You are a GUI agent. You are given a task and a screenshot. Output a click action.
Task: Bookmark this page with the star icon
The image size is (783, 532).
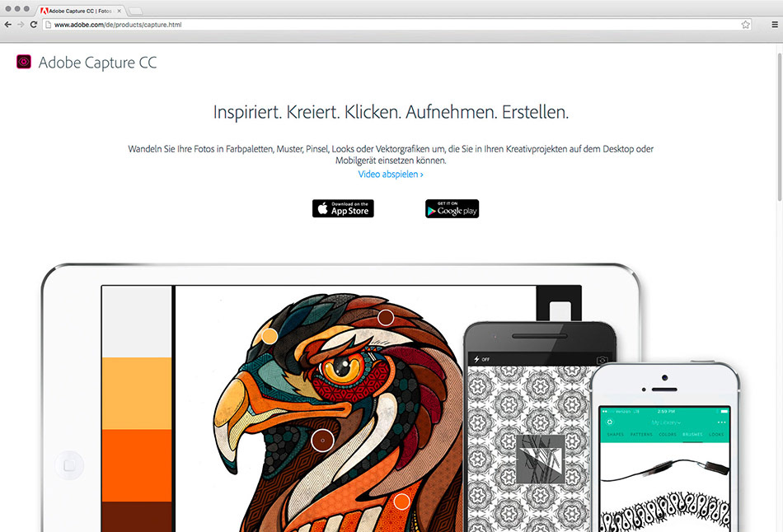[x=746, y=25]
